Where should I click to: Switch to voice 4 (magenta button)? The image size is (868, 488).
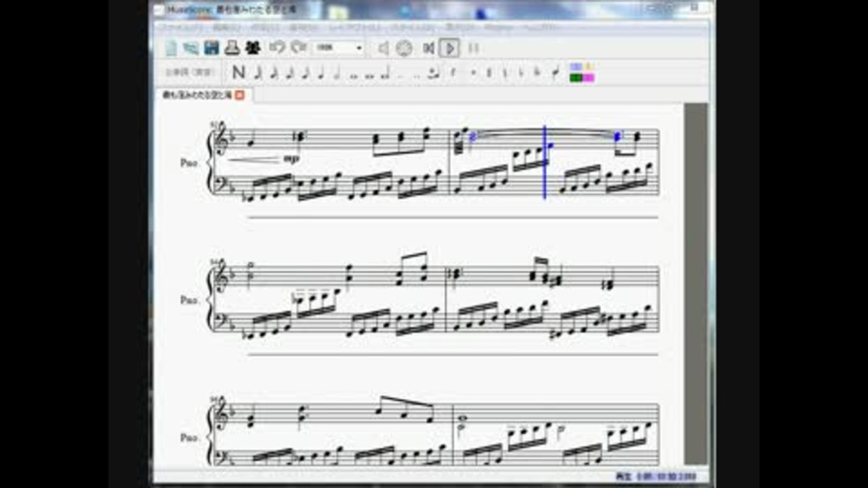[589, 78]
